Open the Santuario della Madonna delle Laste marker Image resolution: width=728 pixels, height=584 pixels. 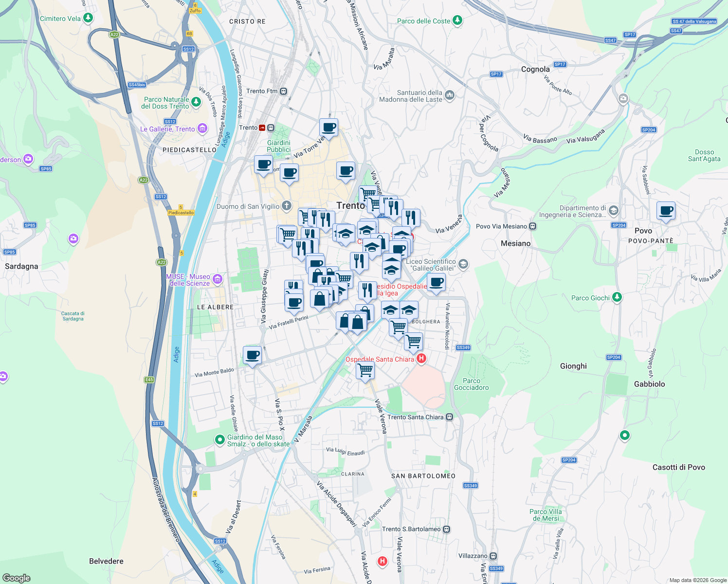(450, 95)
